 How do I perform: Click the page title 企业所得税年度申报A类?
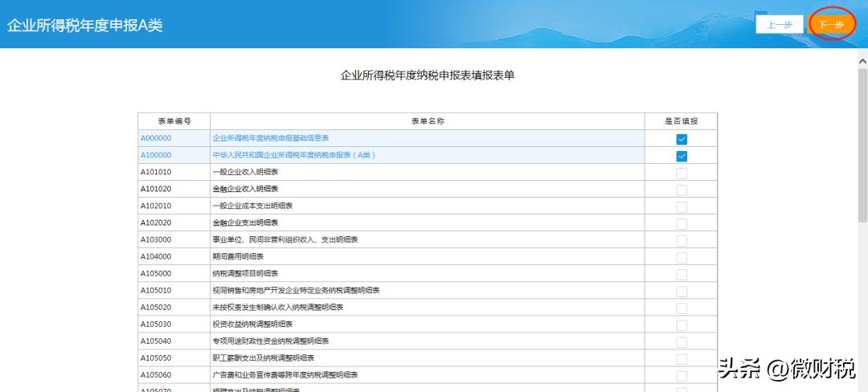coord(84,26)
